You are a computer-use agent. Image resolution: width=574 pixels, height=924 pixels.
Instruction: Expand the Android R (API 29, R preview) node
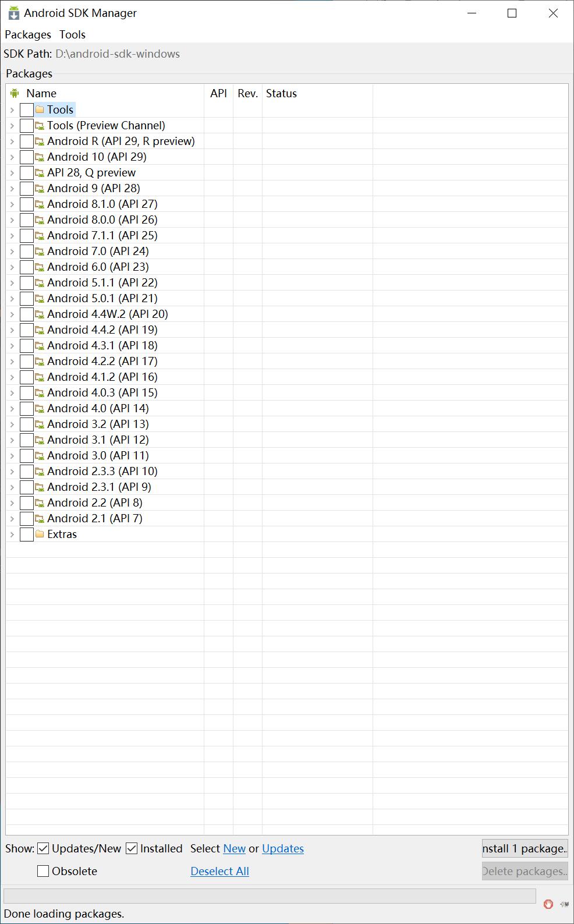pyautogui.click(x=12, y=141)
